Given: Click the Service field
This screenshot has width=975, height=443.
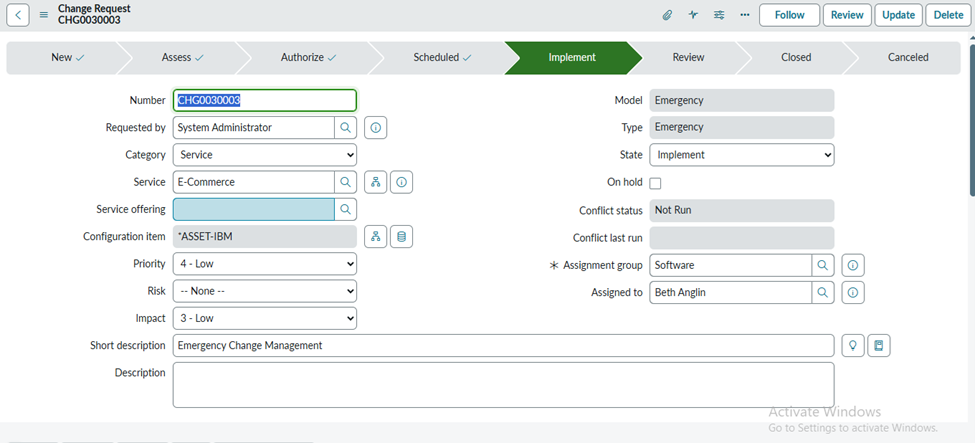Looking at the screenshot, I should 254,182.
